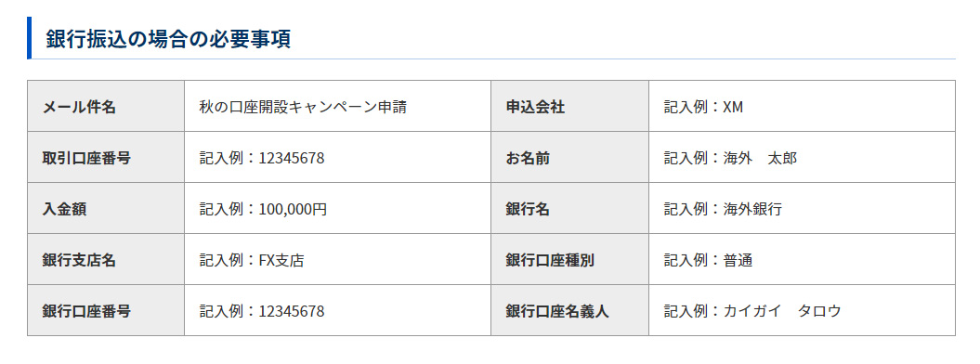This screenshot has height=364, width=980.
Task: Click the 海外銀行 example text
Action: point(752,209)
